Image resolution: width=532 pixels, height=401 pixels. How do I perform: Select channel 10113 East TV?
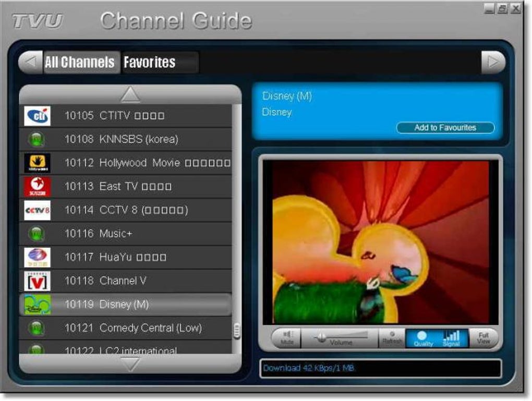point(126,187)
